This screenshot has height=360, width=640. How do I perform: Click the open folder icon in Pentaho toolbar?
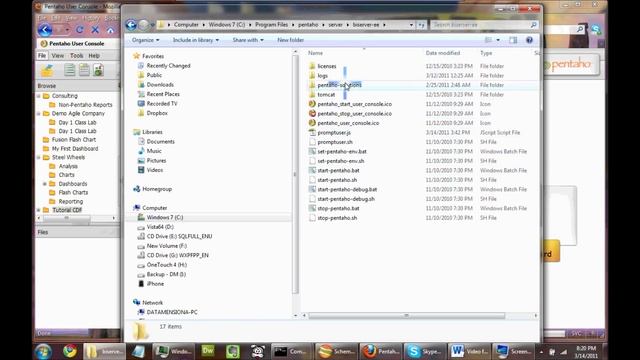[x=47, y=70]
